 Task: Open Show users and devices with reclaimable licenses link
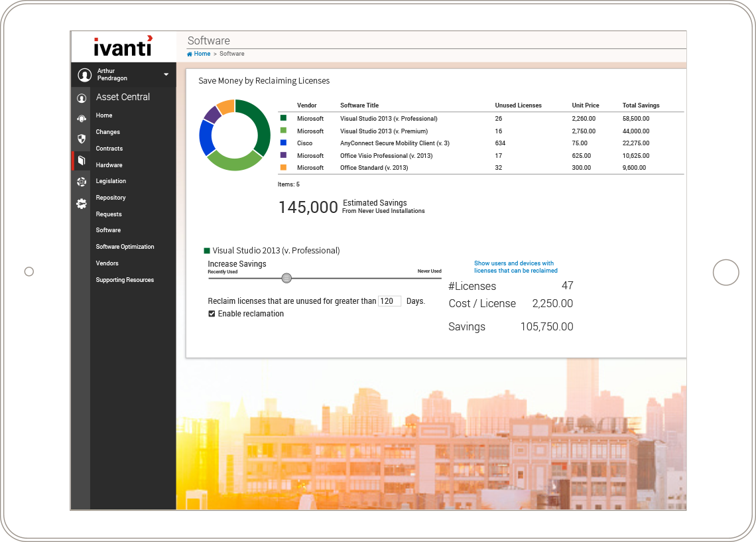click(515, 267)
